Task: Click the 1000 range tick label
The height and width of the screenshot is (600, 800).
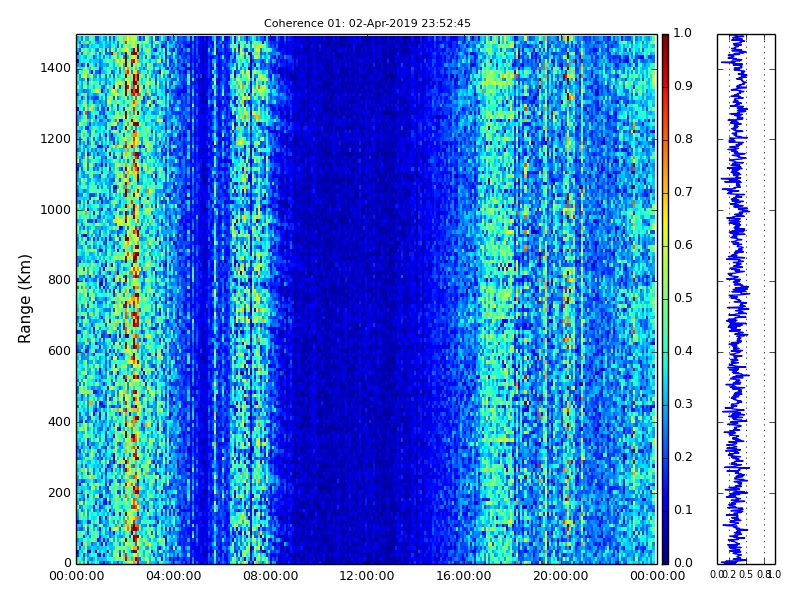Action: click(x=56, y=210)
